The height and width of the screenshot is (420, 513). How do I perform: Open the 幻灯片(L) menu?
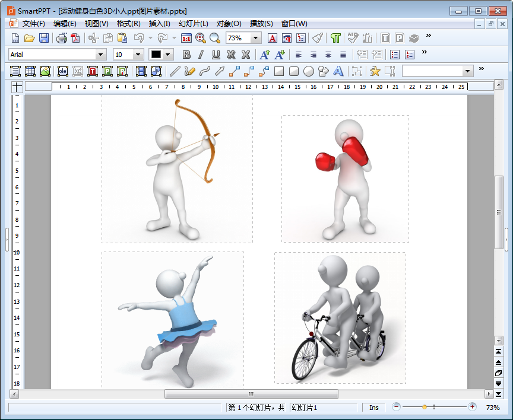(x=194, y=24)
